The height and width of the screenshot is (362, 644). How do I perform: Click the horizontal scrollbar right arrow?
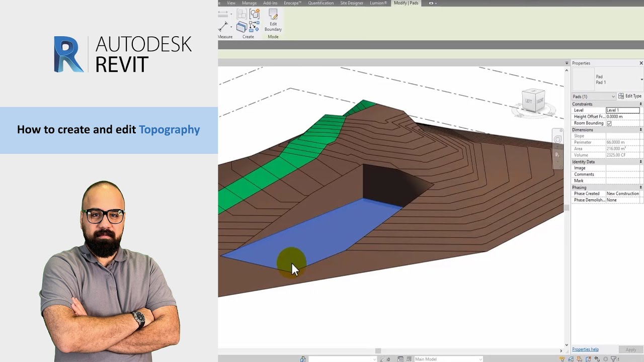pyautogui.click(x=561, y=350)
